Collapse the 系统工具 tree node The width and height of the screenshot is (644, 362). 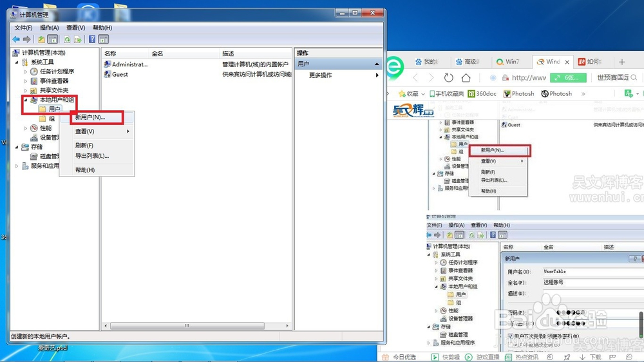pyautogui.click(x=17, y=62)
